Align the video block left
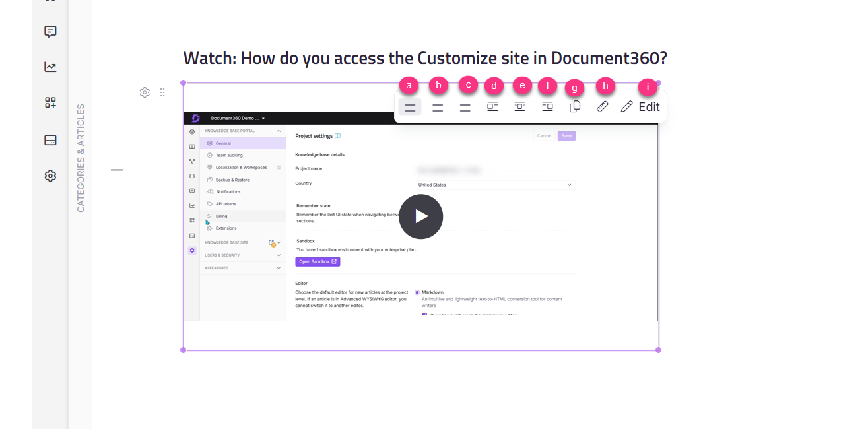 [x=410, y=107]
